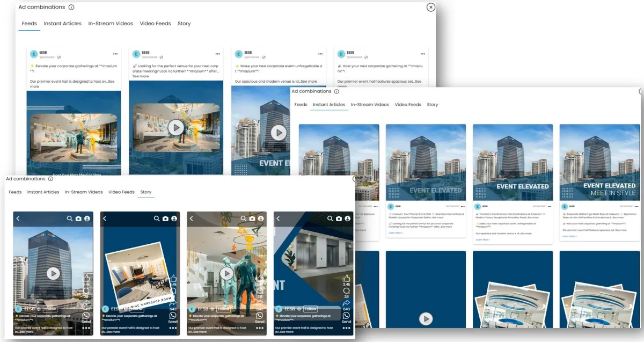The image size is (644, 342).
Task: Open three-dot menu on 'Make your next corporate event' feed ad
Action: pyautogui.click(x=320, y=54)
